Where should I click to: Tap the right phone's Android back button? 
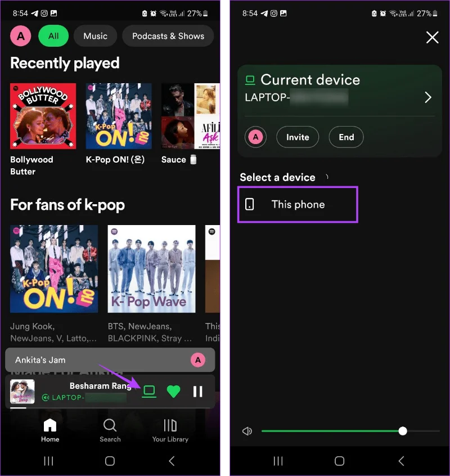tap(402, 461)
